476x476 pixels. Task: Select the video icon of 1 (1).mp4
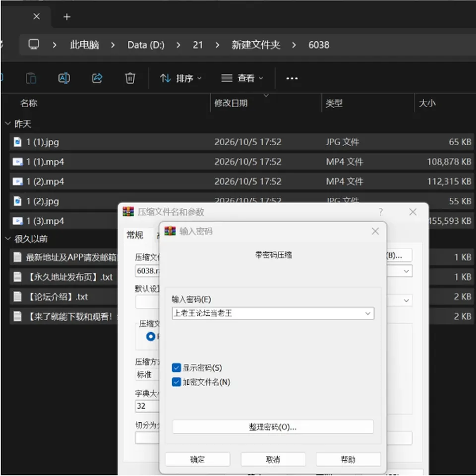coord(18,162)
